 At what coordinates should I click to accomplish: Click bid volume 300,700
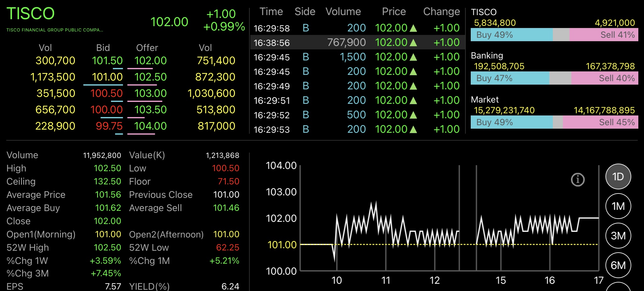tap(55, 60)
